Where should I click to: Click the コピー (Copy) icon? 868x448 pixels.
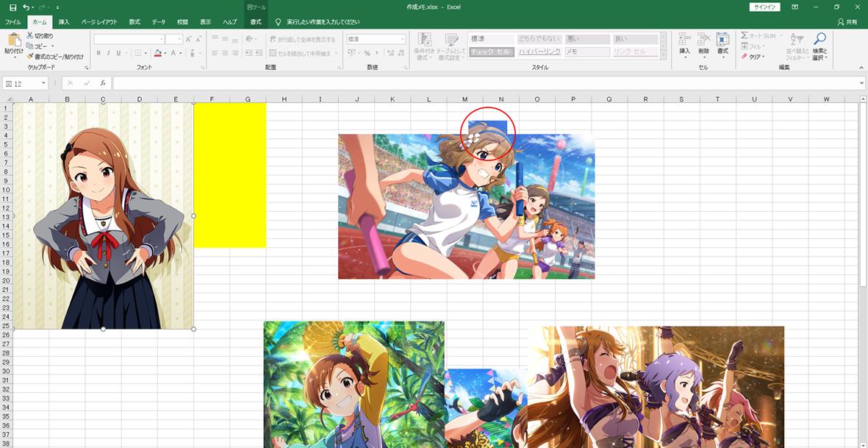pos(30,46)
